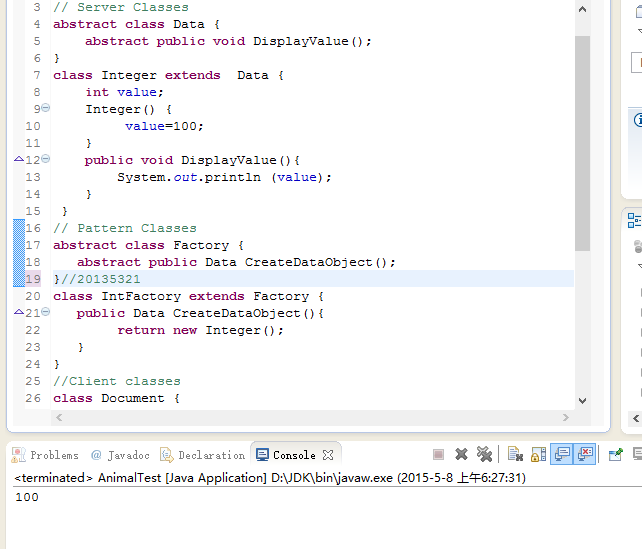Click the override triangle marker at line 21

pos(19,312)
